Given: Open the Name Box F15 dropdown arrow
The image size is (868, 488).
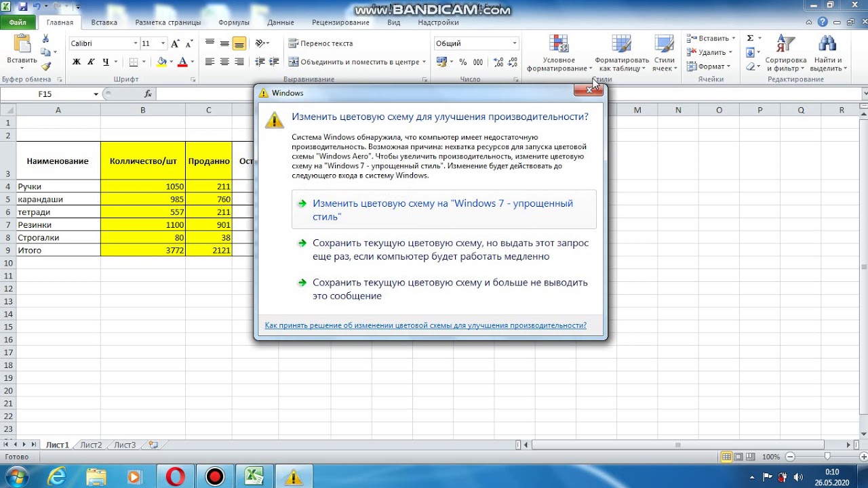Looking at the screenshot, I should (96, 94).
